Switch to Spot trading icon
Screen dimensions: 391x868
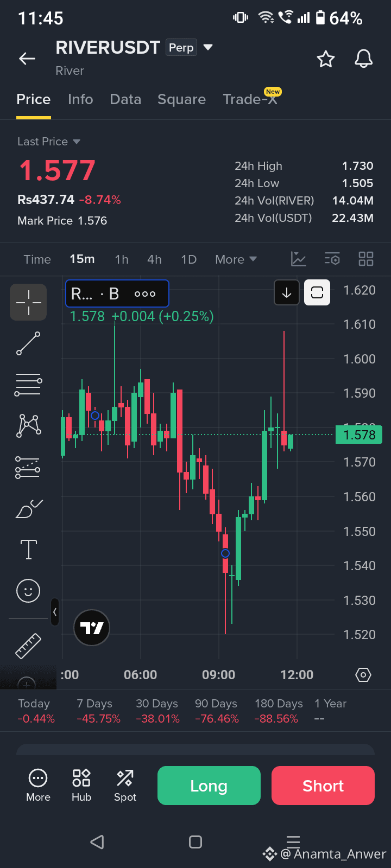[x=125, y=786]
